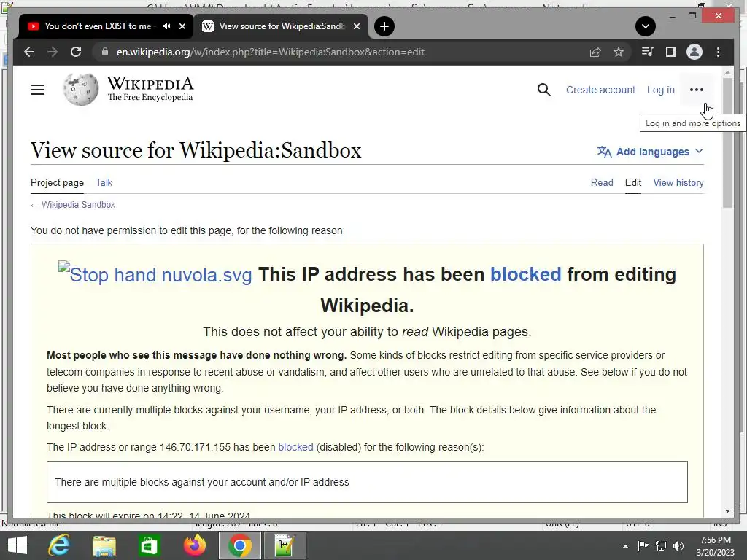Click the Action Center flag tray icon

[x=643, y=545]
